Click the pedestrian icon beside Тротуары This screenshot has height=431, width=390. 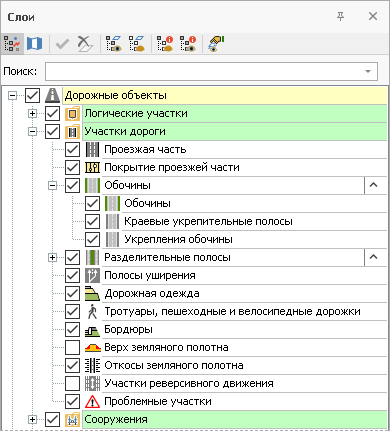tap(92, 311)
